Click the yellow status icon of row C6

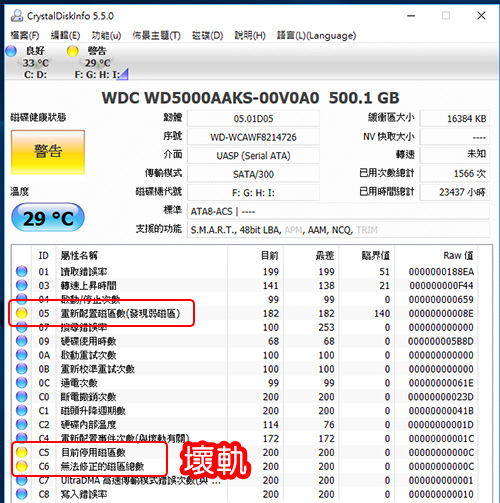pos(22,466)
